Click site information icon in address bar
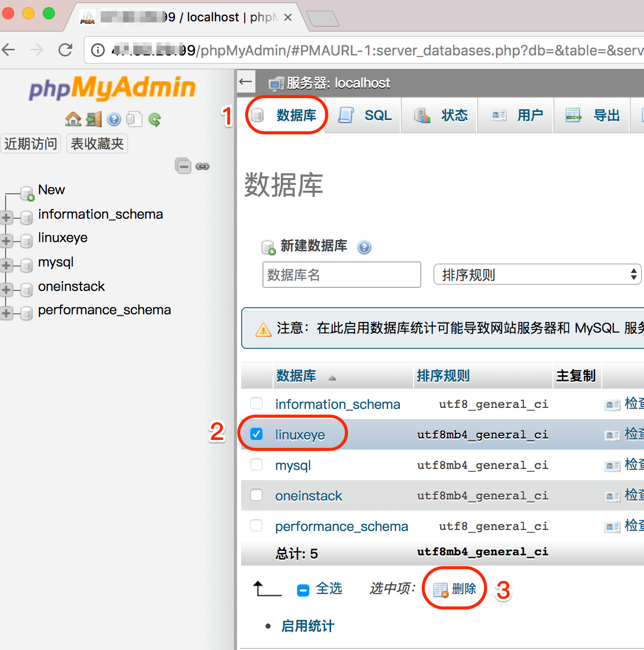The image size is (644, 650). click(98, 50)
